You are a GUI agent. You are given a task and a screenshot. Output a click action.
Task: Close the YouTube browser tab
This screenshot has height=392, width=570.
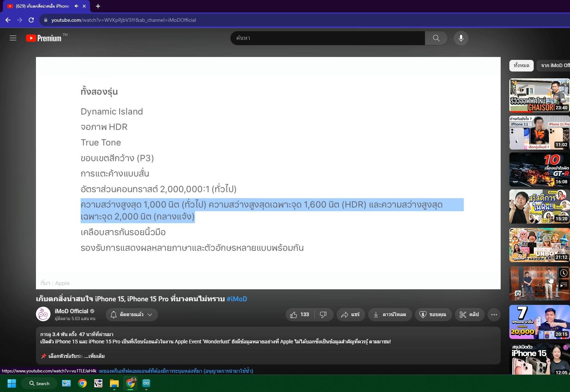84,6
